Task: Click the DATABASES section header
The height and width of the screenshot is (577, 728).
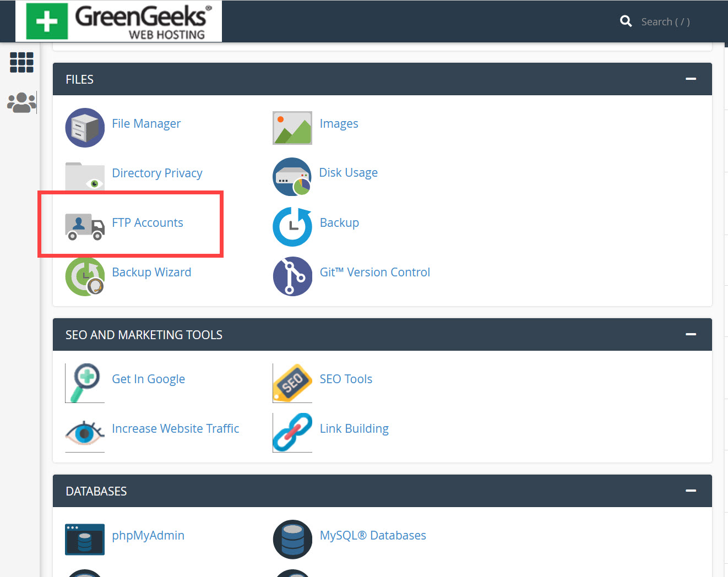Action: (x=382, y=491)
